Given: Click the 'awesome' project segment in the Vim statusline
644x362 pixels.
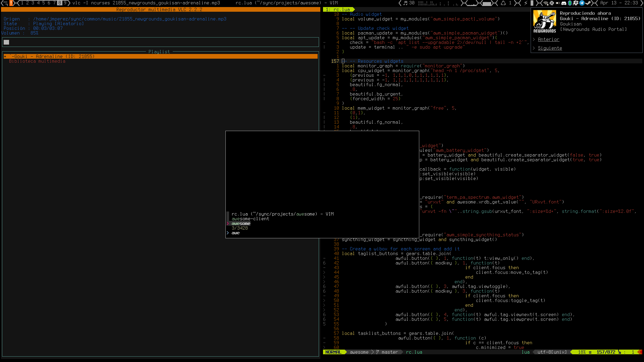Looking at the screenshot, I should point(359,352).
